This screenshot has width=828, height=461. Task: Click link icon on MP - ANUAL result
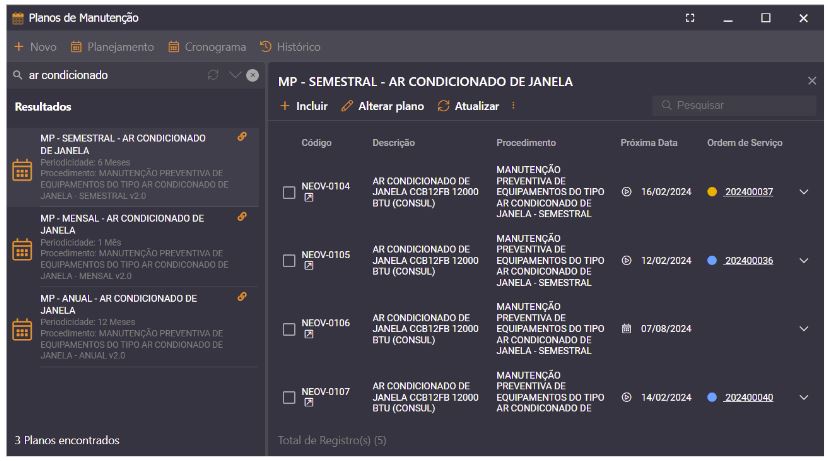(242, 297)
